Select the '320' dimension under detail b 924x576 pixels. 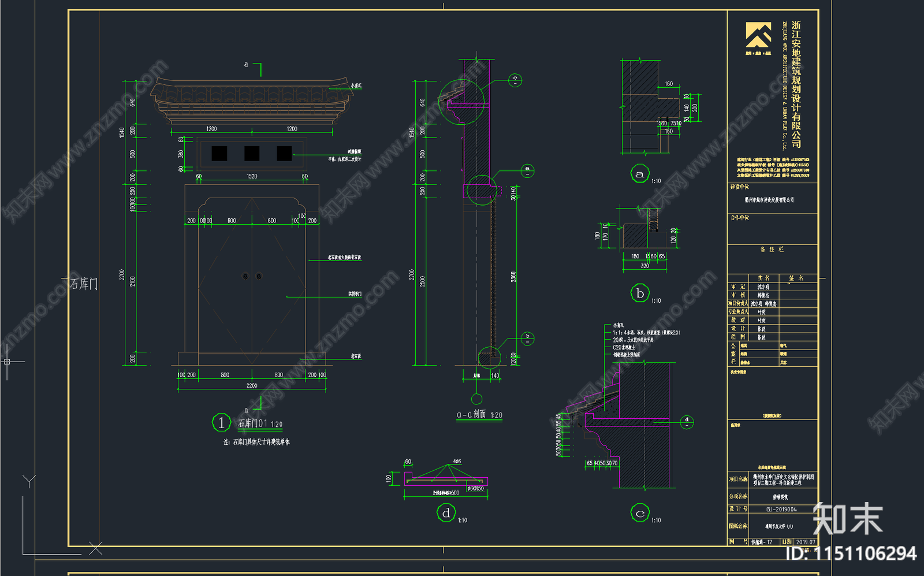tap(644, 266)
